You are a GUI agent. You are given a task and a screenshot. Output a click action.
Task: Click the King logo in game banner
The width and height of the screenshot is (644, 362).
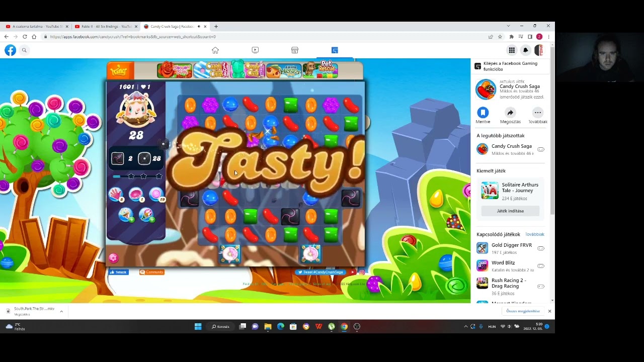[120, 70]
